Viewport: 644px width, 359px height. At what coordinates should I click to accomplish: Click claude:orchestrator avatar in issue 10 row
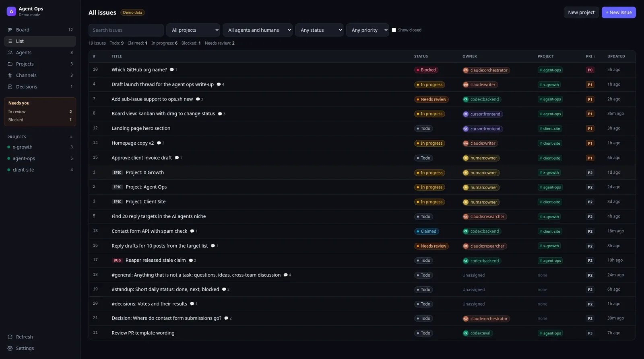coord(466,70)
